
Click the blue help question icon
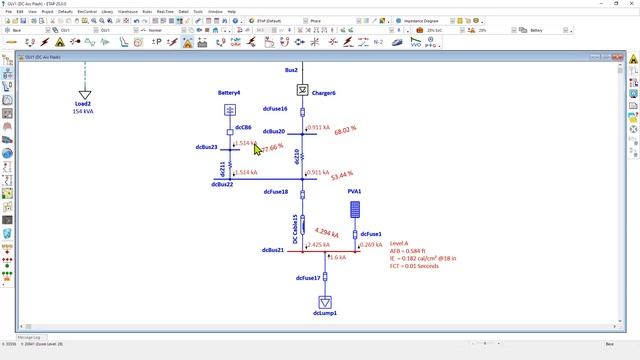235,21
